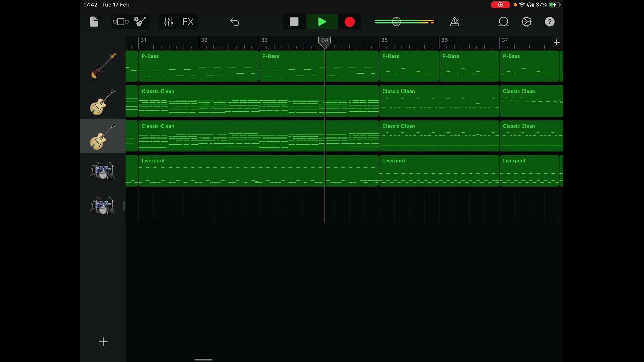Select P-Bass region starting at bar 37
Image resolution: width=644 pixels, height=362 pixels.
pos(529,66)
